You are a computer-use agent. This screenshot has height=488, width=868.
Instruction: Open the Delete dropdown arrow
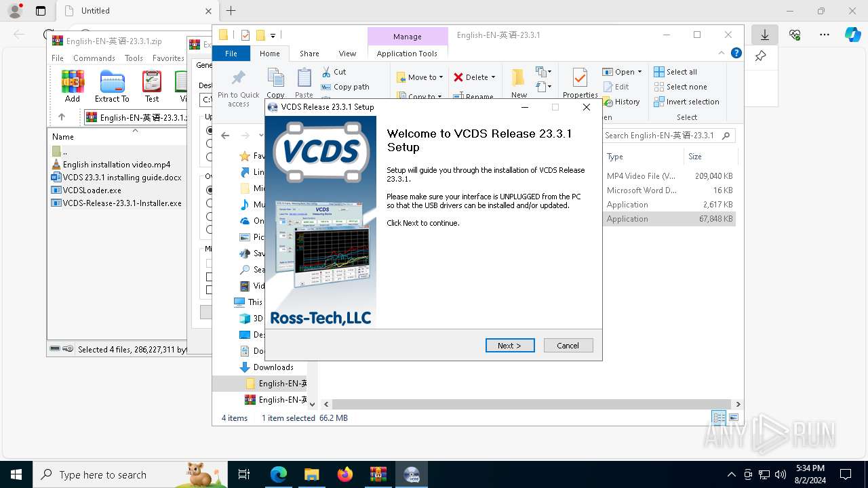click(x=493, y=77)
